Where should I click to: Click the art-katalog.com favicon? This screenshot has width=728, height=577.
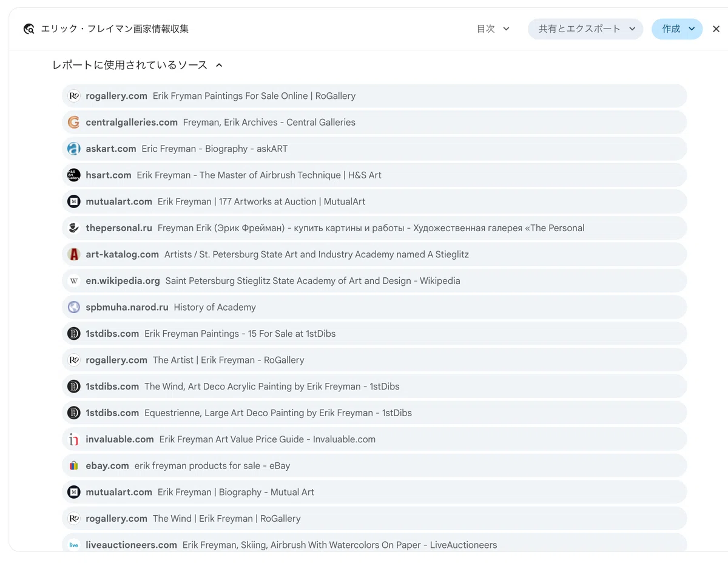pyautogui.click(x=74, y=254)
